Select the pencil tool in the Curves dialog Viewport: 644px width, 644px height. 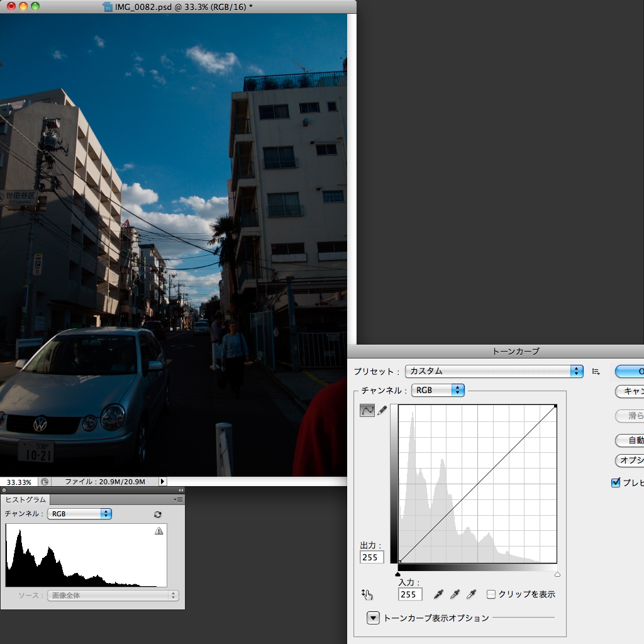[383, 409]
